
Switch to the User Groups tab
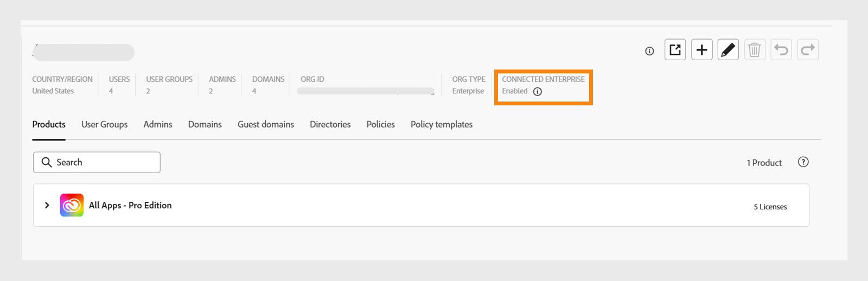click(105, 124)
